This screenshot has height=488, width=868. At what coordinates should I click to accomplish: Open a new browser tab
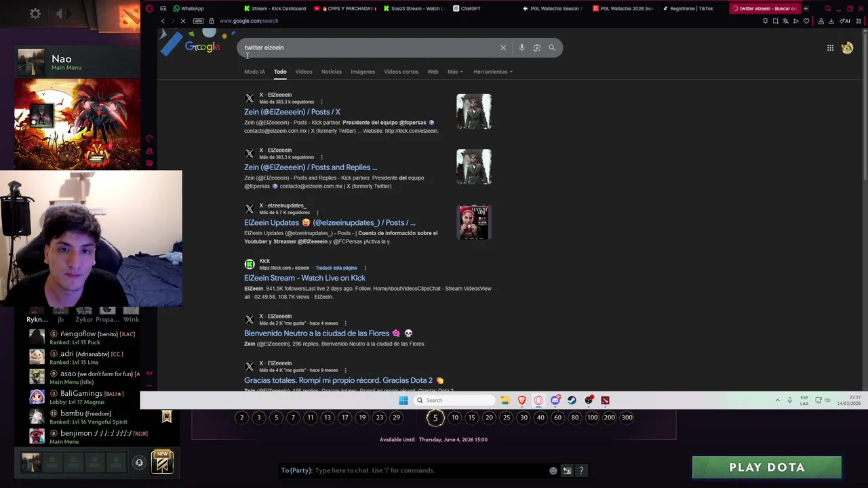[806, 9]
